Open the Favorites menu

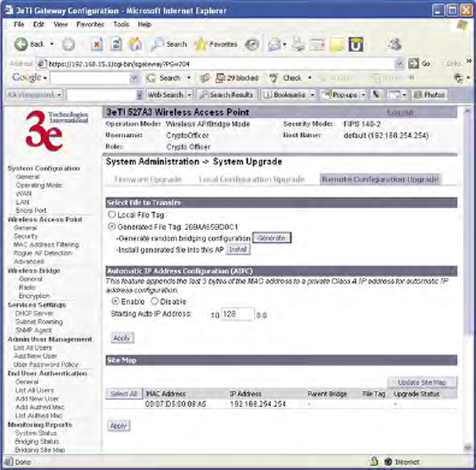click(90, 24)
